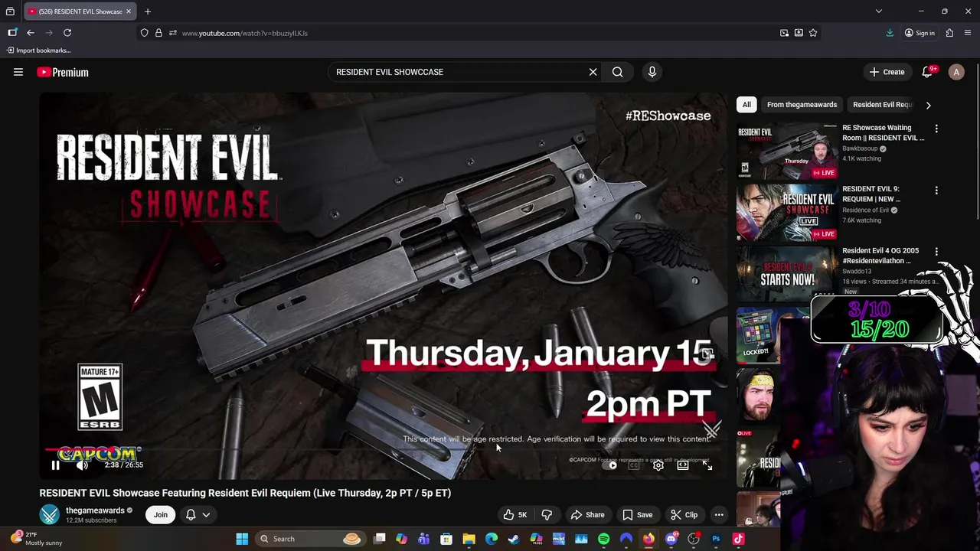980x551 pixels.
Task: Join thegameawards channel membership
Action: point(161,515)
